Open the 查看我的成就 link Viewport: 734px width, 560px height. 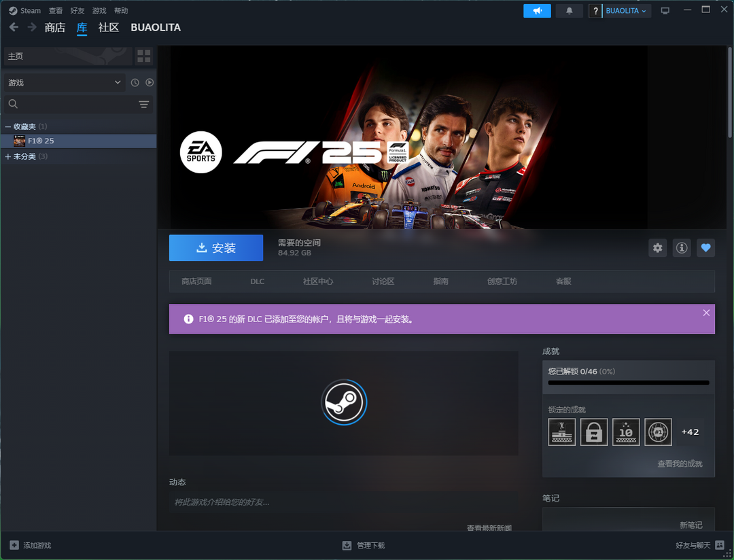[x=680, y=463]
